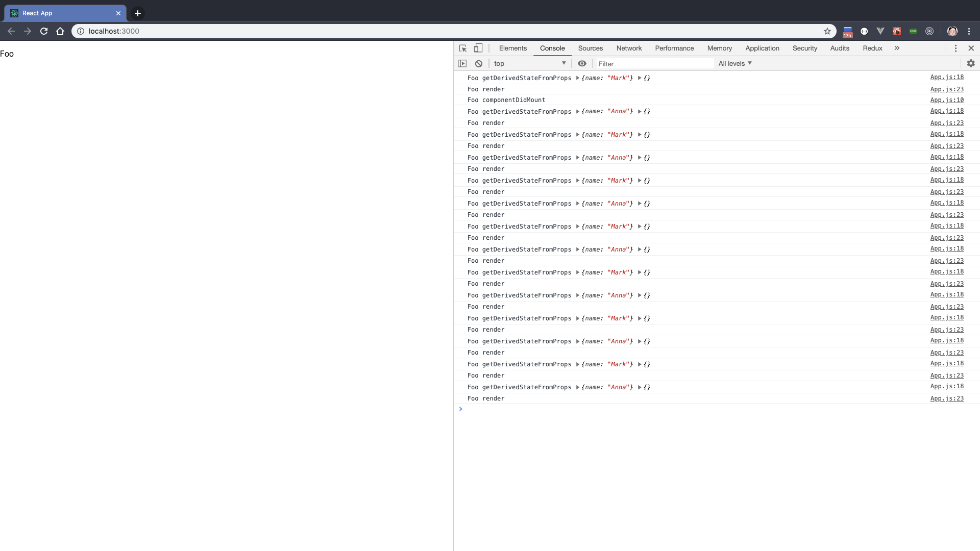Open the All levels dropdown

click(x=735, y=63)
